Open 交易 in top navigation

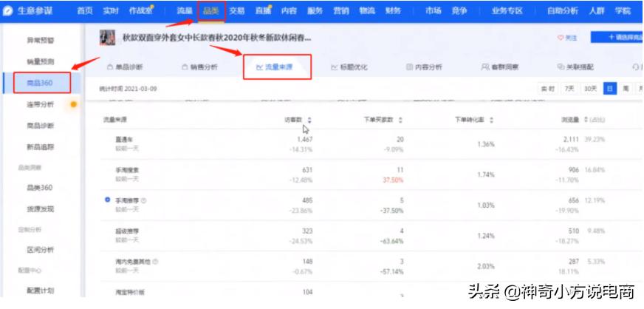click(237, 11)
